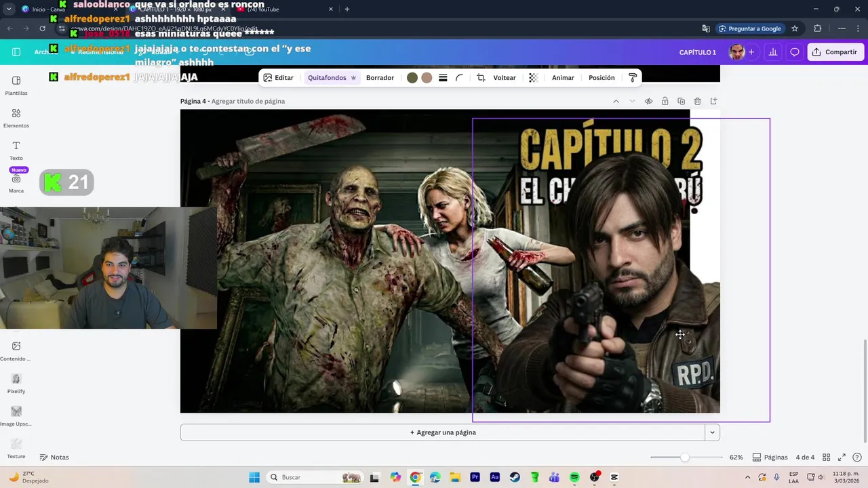Pick the tan brown color swatch

point(427,78)
